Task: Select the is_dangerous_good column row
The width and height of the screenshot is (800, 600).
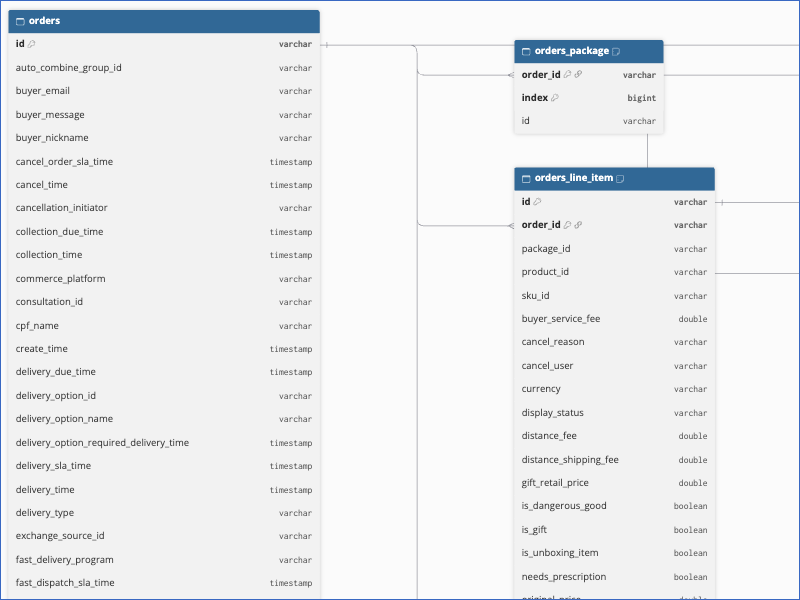Action: click(614, 506)
